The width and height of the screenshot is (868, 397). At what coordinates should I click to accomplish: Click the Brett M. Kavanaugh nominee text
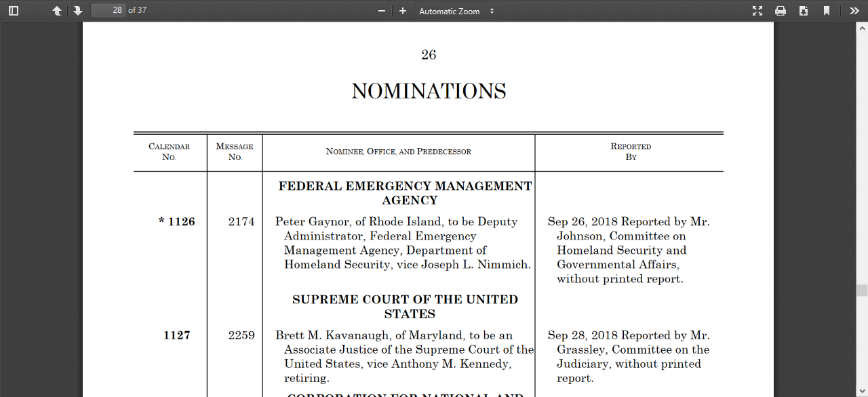[404, 357]
